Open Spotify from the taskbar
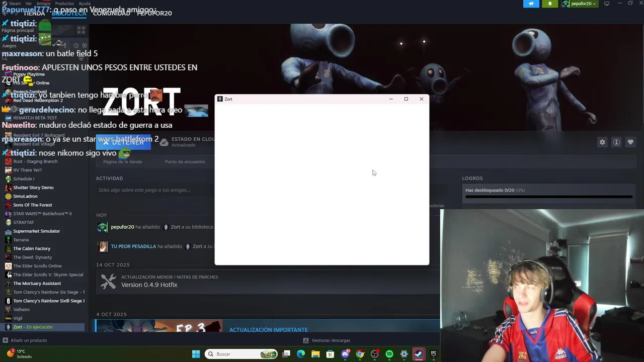Screen dimensions: 644x362 [x=389, y=354]
